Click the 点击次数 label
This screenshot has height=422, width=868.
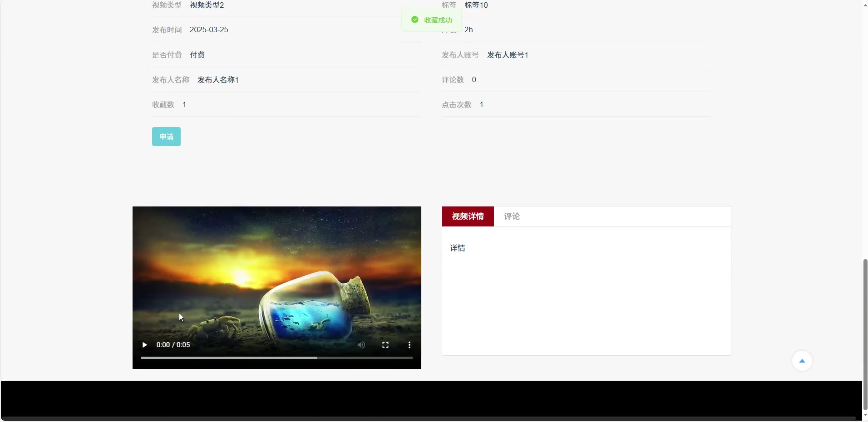click(x=457, y=105)
